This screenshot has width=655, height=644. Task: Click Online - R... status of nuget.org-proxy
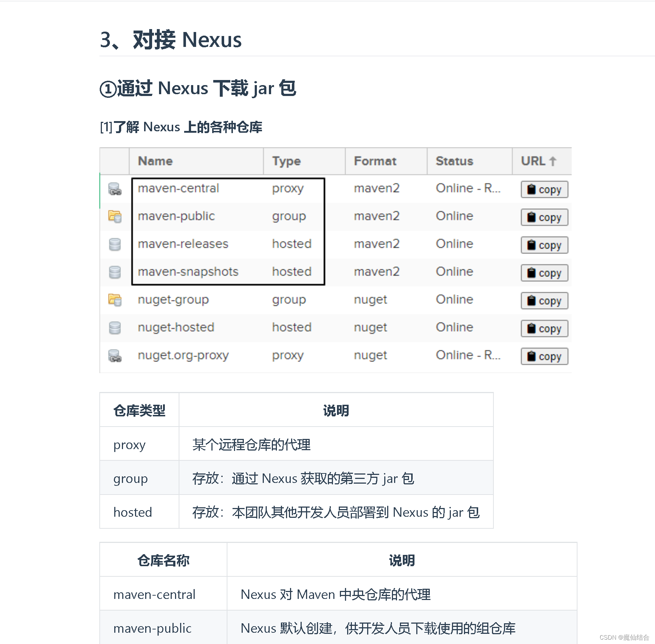468,355
